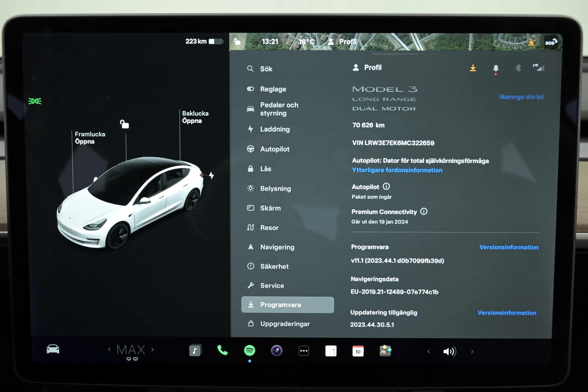
Task: Open the calendar app
Action: 358,351
